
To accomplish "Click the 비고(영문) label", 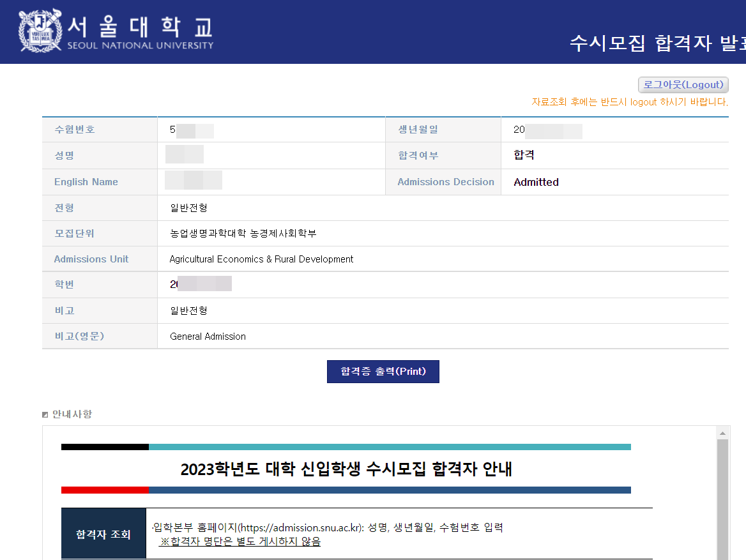I will (79, 337).
